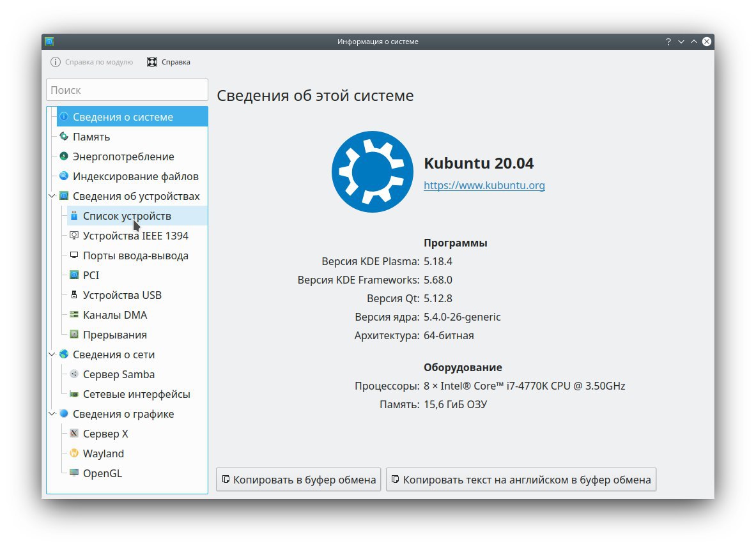Click the Qt version 5.12.8 value
Viewport: 756px width, 548px height.
(438, 298)
